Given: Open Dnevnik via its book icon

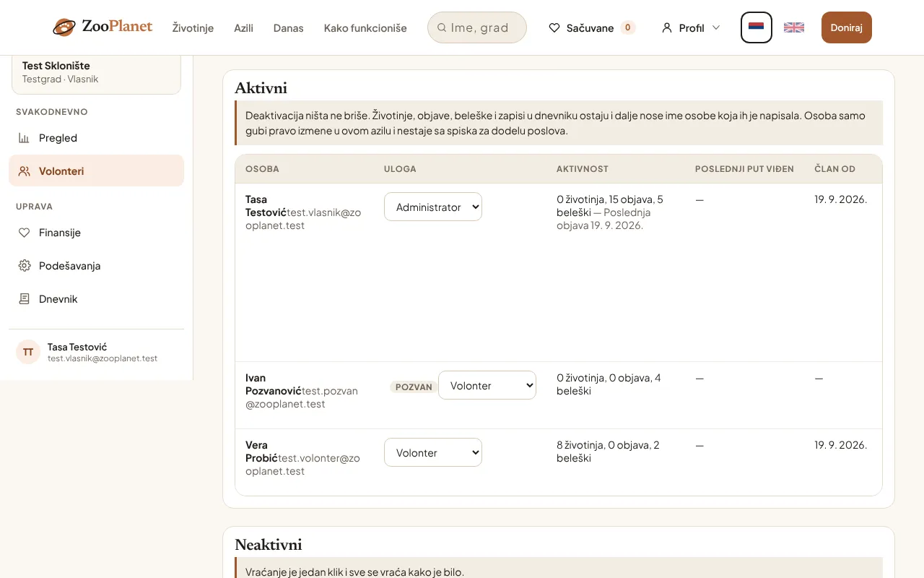Looking at the screenshot, I should [x=25, y=299].
